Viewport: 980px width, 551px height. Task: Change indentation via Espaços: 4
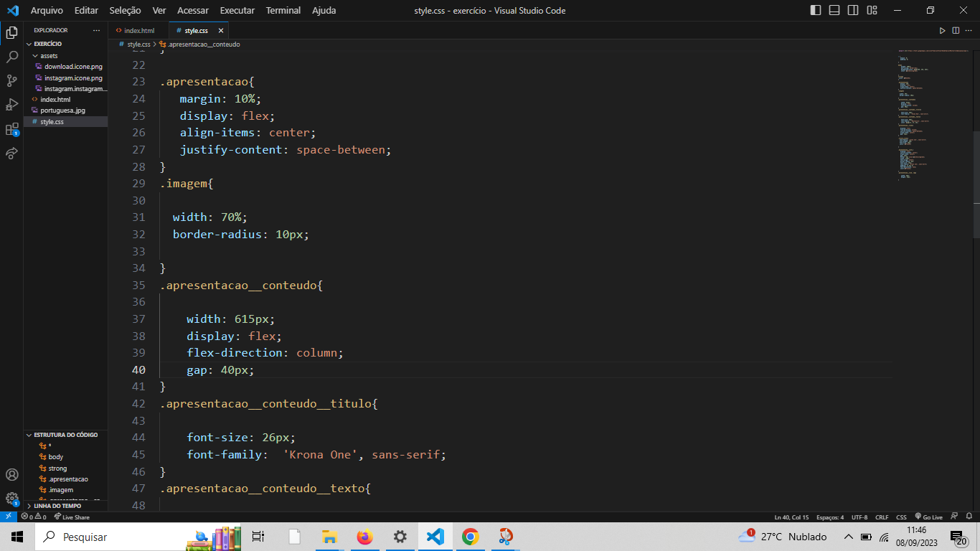click(x=830, y=517)
